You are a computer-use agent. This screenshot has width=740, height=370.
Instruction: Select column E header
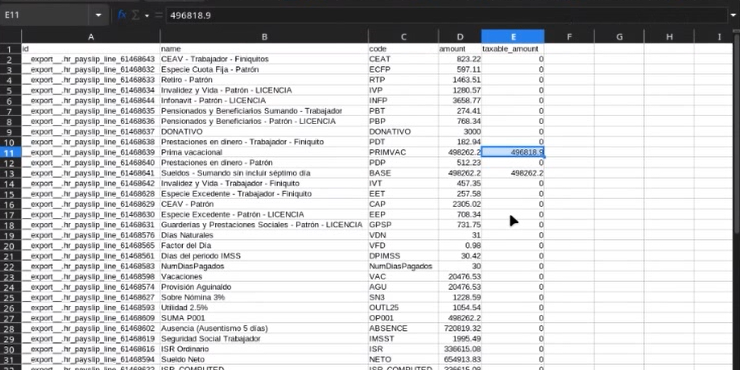513,37
